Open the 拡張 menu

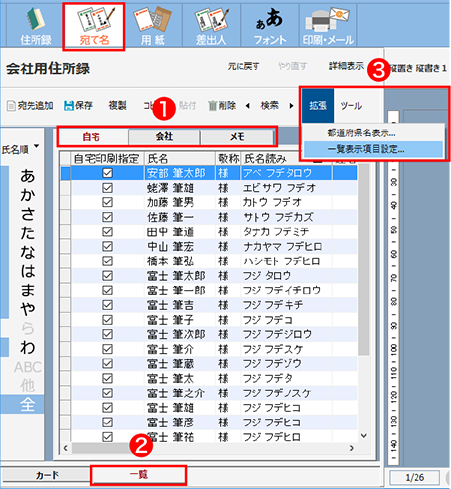coord(318,106)
